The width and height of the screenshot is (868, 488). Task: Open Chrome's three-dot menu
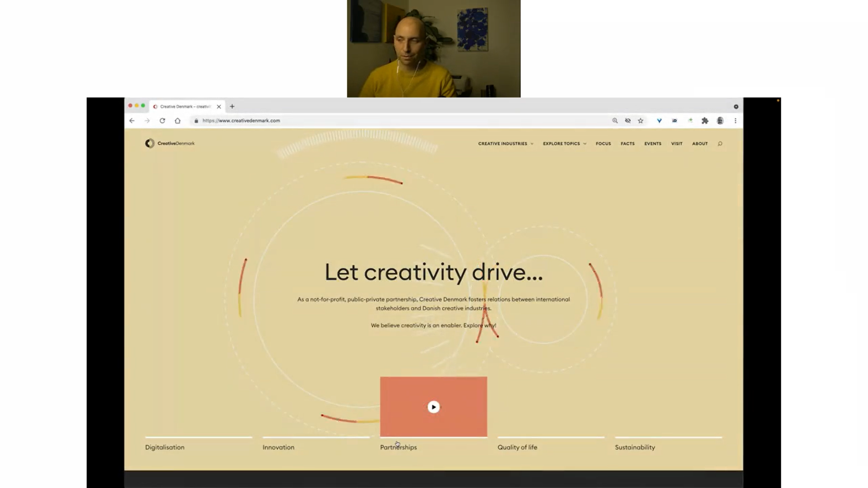736,121
